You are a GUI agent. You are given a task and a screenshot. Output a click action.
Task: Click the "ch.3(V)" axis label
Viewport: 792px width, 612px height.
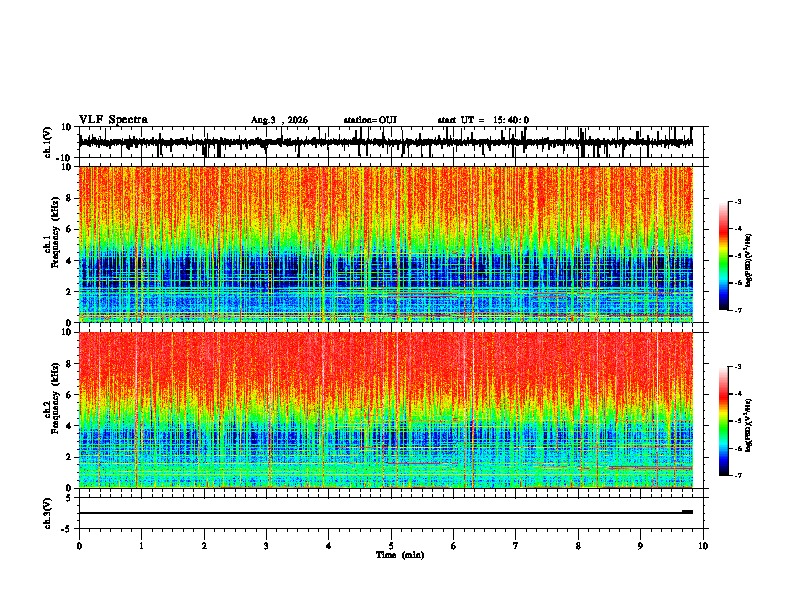(48, 513)
